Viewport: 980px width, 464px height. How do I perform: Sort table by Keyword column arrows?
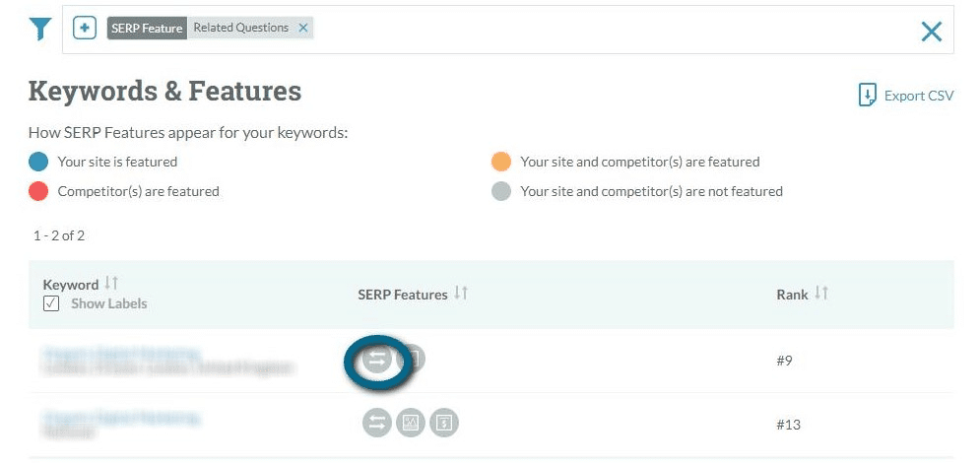[x=111, y=284]
